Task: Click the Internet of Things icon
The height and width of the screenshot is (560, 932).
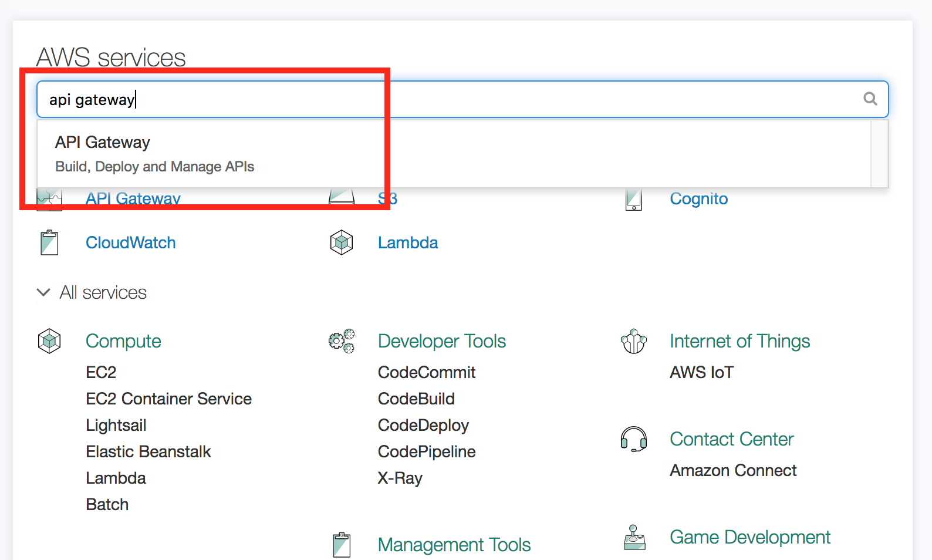Action: 634,341
